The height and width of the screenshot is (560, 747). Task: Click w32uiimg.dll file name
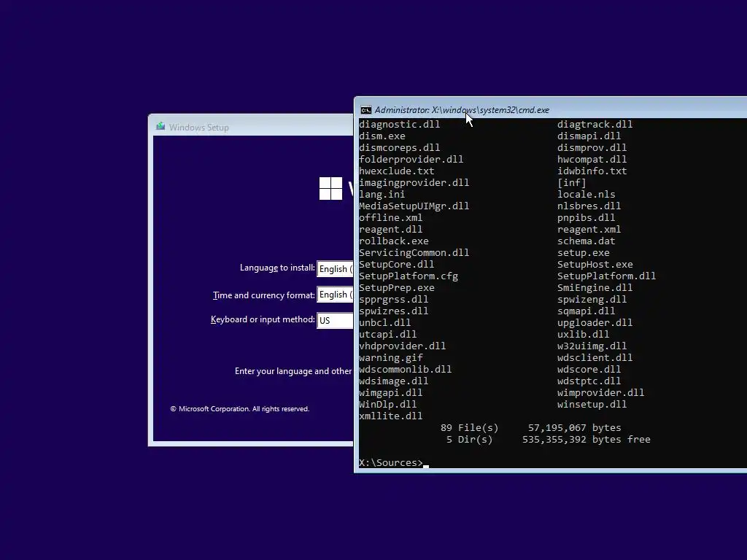592,346
